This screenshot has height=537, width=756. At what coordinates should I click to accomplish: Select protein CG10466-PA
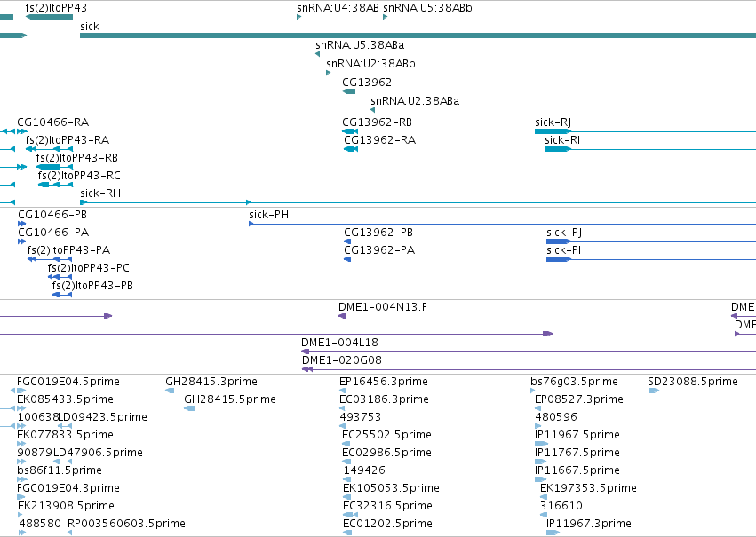coord(53,233)
